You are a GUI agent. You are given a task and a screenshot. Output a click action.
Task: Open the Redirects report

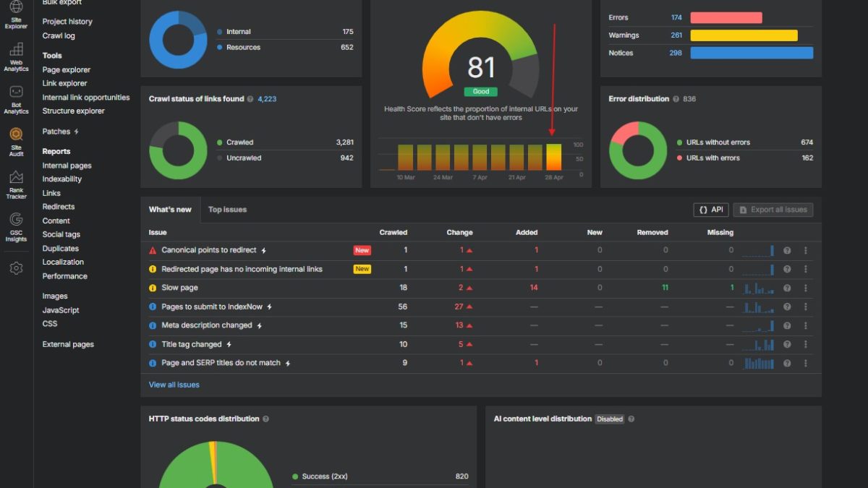coord(59,206)
